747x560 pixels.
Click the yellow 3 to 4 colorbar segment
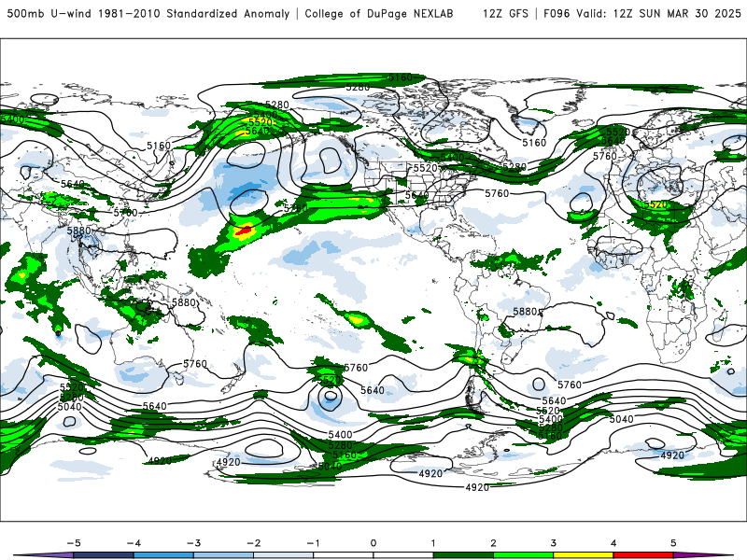pyautogui.click(x=583, y=555)
